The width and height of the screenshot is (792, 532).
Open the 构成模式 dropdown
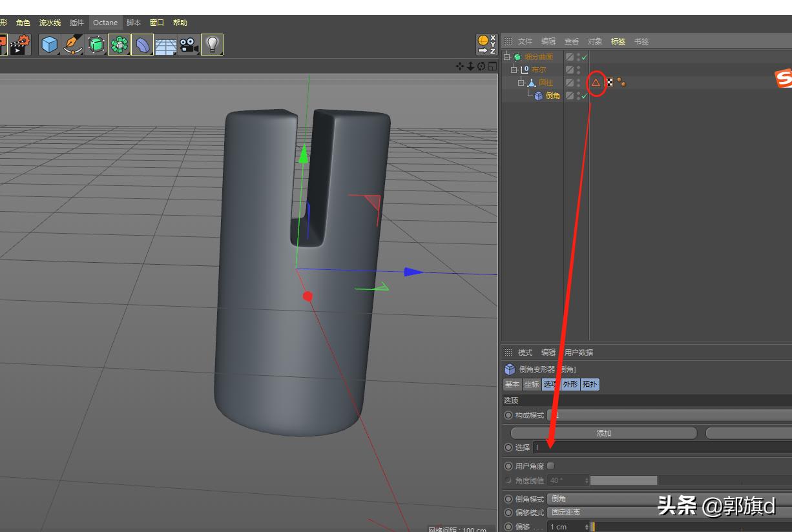pyautogui.click(x=669, y=415)
